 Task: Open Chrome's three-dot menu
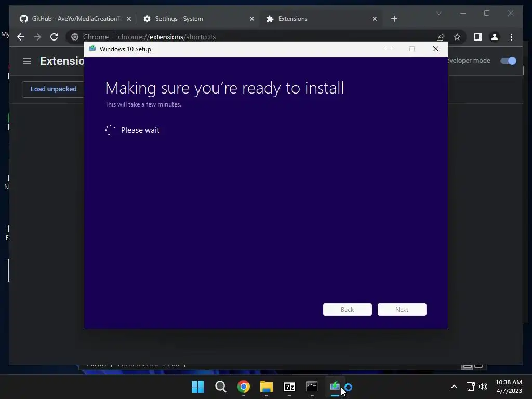pyautogui.click(x=511, y=37)
